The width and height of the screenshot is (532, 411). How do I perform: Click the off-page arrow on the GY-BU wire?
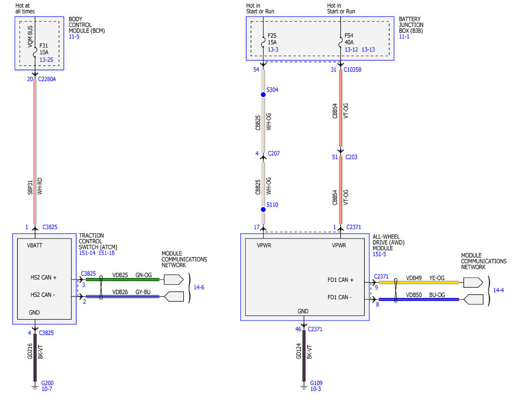[x=174, y=297]
